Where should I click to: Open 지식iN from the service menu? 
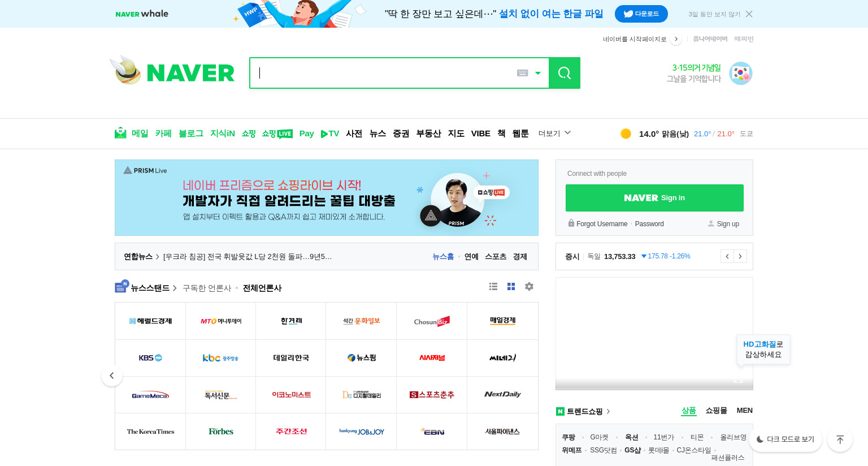(x=223, y=133)
